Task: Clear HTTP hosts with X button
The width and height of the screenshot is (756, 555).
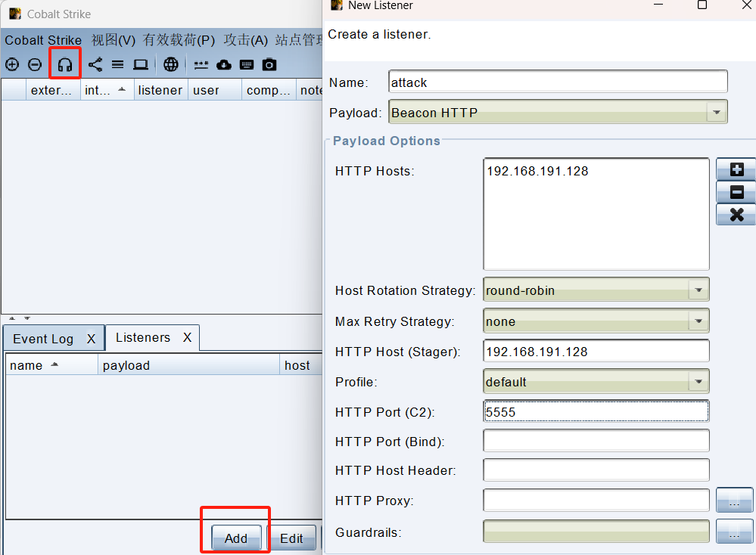Action: pos(736,215)
